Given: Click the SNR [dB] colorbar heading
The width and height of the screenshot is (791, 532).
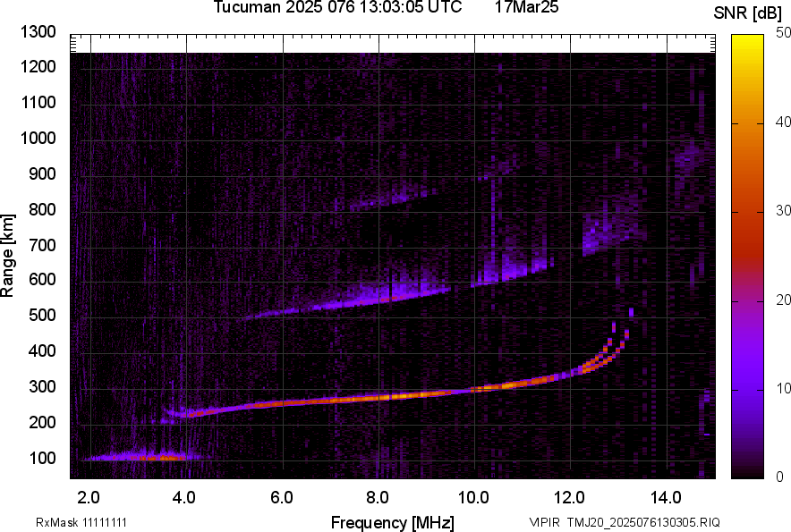Looking at the screenshot, I should click(x=748, y=13).
